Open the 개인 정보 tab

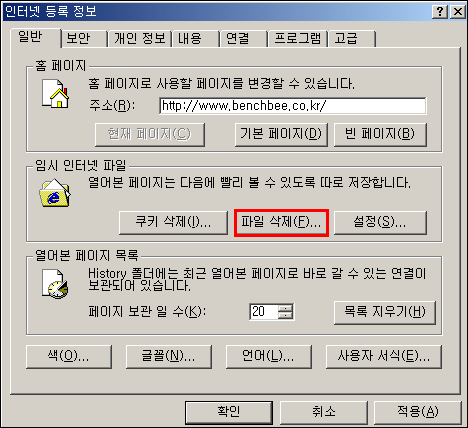point(139,39)
